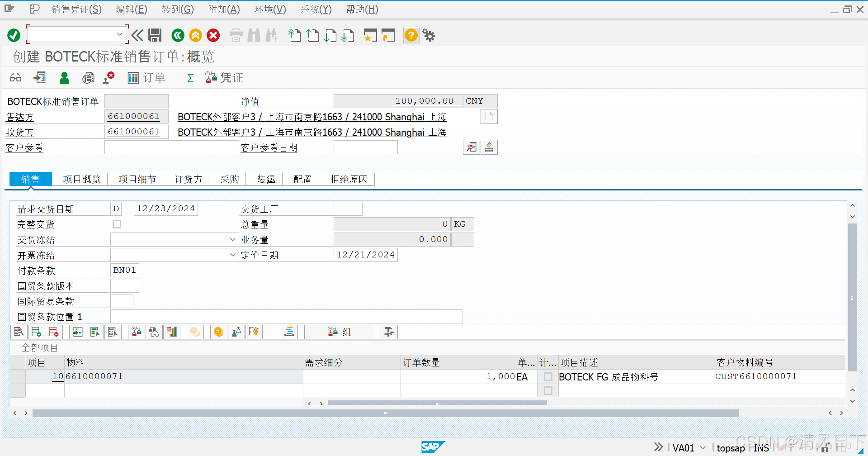Image resolution: width=868 pixels, height=456 pixels.
Task: Click the bar chart icon in item toolbar
Action: point(172,332)
